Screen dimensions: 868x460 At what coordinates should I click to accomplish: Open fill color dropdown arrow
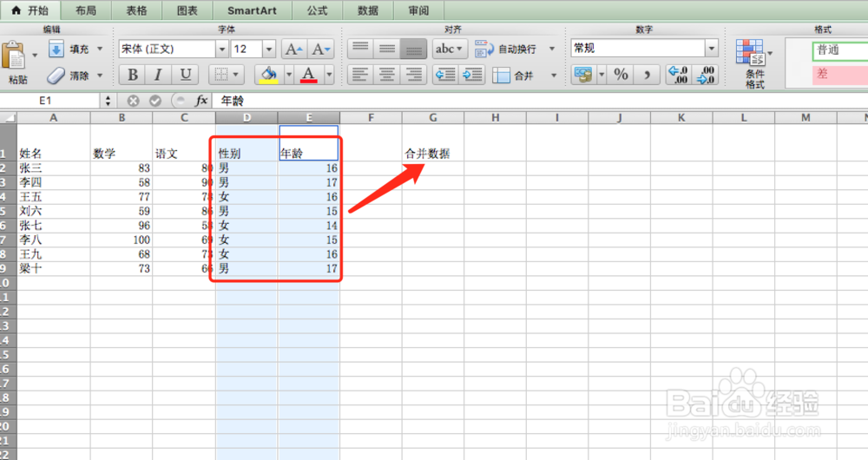point(289,74)
